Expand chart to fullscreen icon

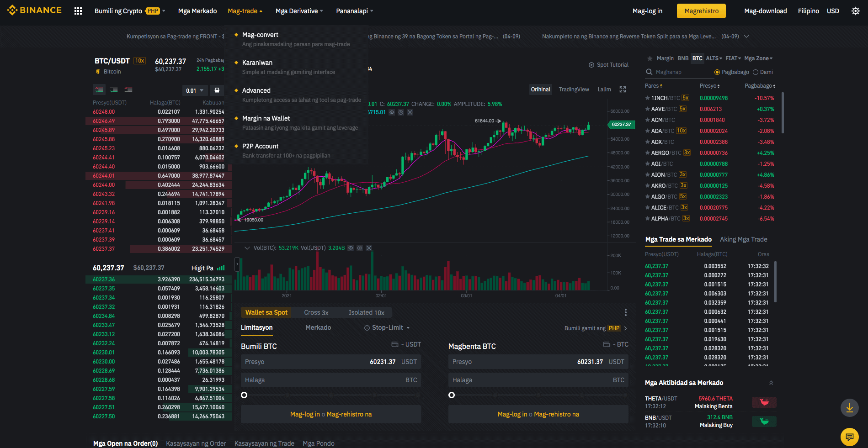(623, 90)
